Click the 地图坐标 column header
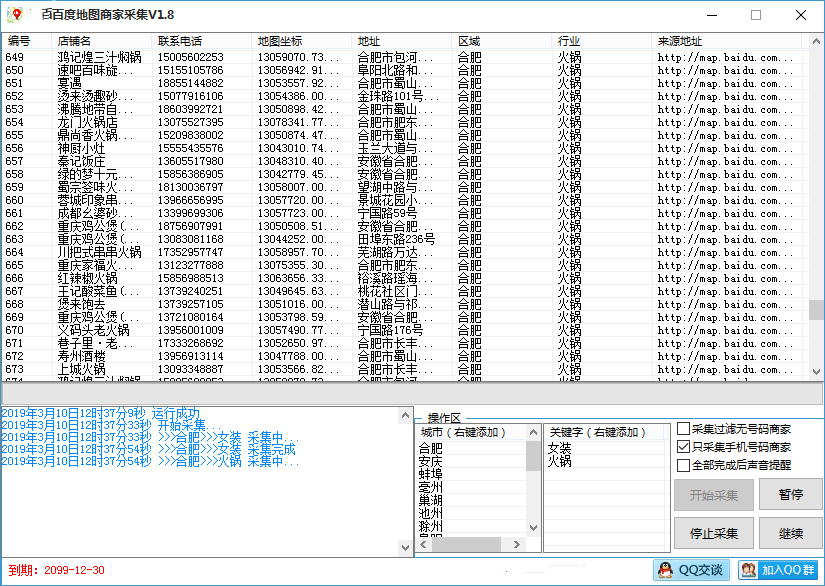 [x=301, y=41]
